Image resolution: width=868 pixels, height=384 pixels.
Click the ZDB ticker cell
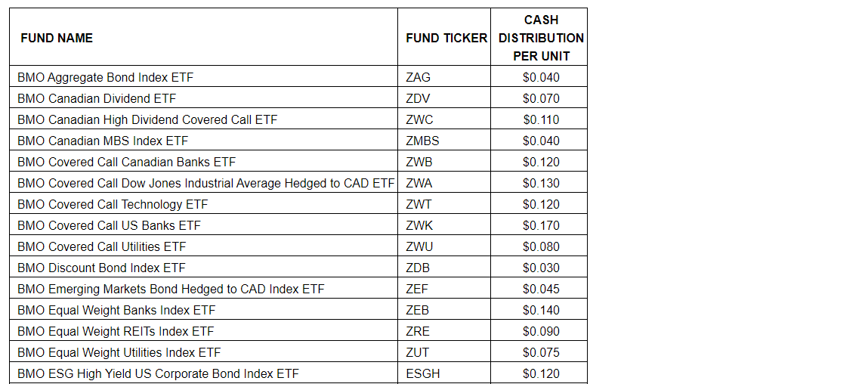pyautogui.click(x=419, y=268)
